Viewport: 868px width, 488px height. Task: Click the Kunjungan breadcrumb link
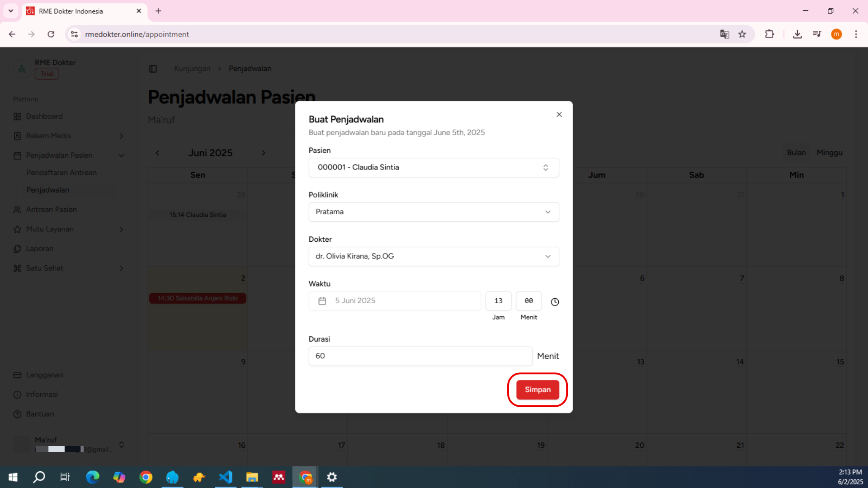coord(192,69)
